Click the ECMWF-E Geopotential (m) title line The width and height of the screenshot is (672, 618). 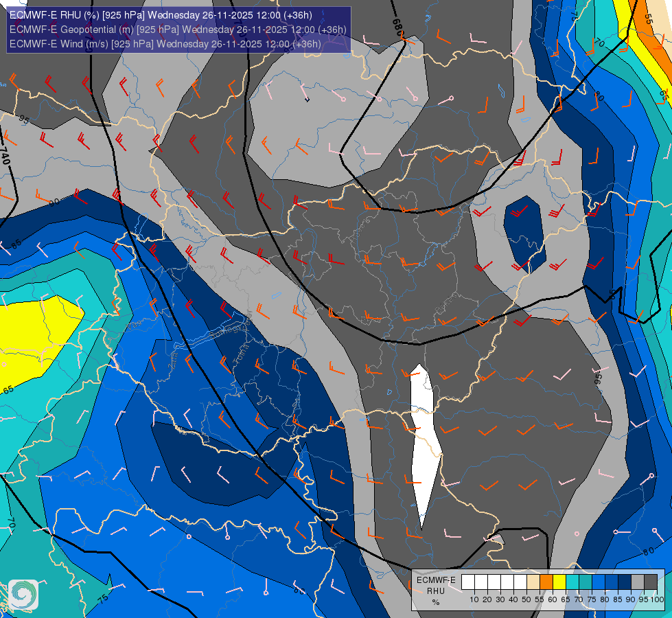(178, 30)
